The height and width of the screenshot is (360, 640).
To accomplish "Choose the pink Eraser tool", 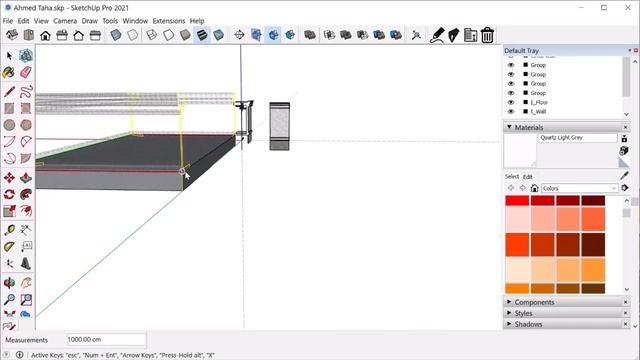I will pyautogui.click(x=26, y=73).
